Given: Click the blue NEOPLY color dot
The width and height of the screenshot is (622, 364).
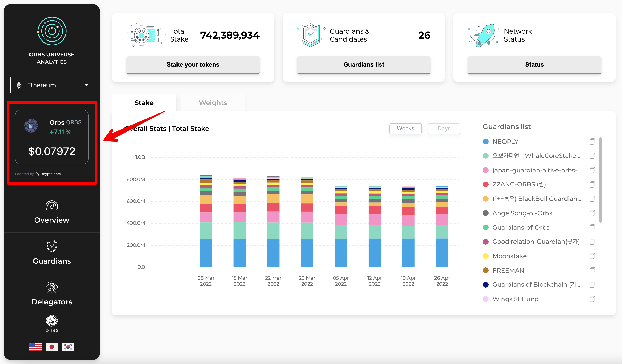Looking at the screenshot, I should tap(485, 141).
